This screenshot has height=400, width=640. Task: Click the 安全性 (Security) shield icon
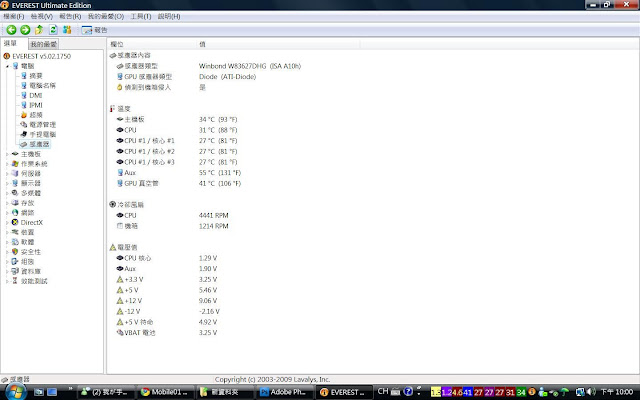pos(15,252)
